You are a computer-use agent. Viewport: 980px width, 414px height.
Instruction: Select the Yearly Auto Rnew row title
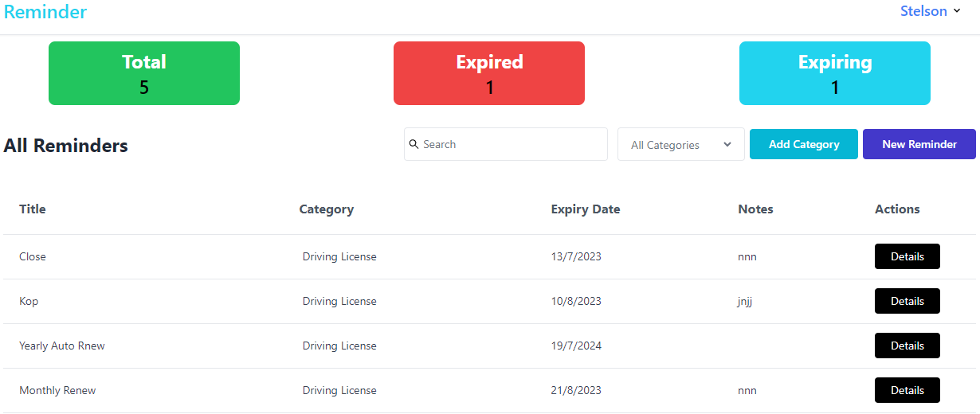(62, 346)
